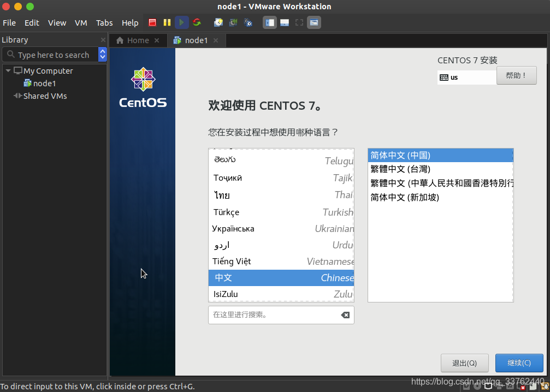The height and width of the screenshot is (392, 550).
Task: Click the yellow suspend VM icon
Action: point(167,23)
